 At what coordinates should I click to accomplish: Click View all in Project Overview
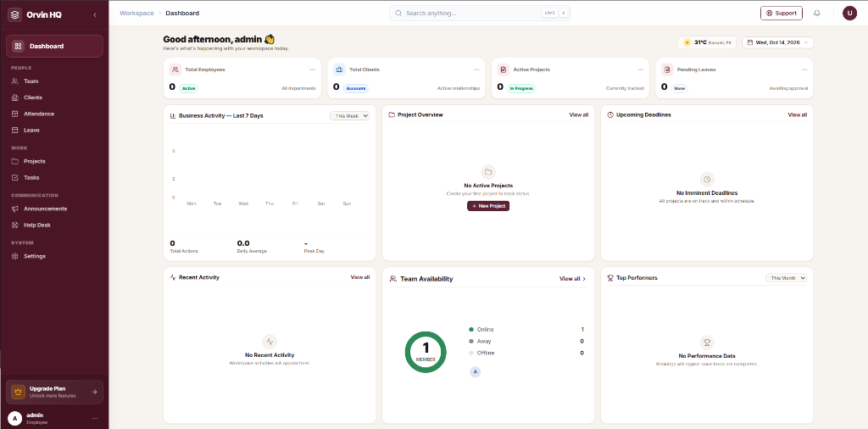pos(578,114)
